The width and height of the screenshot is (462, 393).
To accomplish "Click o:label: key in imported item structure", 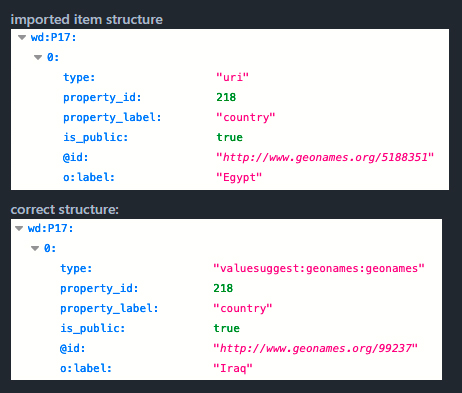I will pos(89,177).
